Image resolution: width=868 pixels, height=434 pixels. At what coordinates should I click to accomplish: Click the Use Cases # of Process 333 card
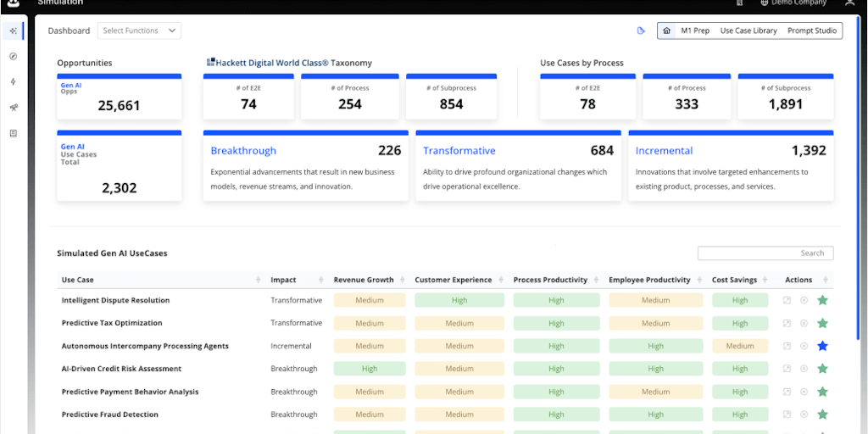(x=687, y=97)
